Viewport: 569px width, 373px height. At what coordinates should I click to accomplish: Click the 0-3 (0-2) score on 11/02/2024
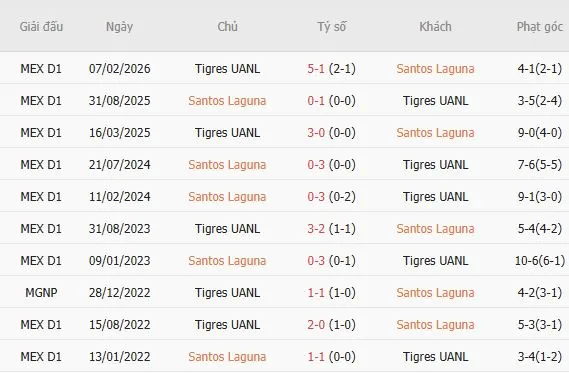tap(331, 197)
